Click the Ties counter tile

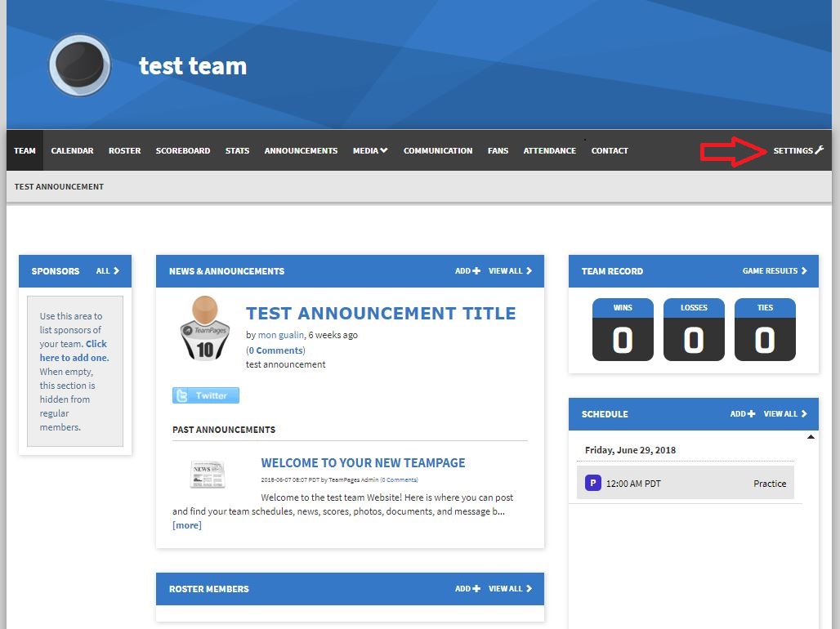[765, 329]
